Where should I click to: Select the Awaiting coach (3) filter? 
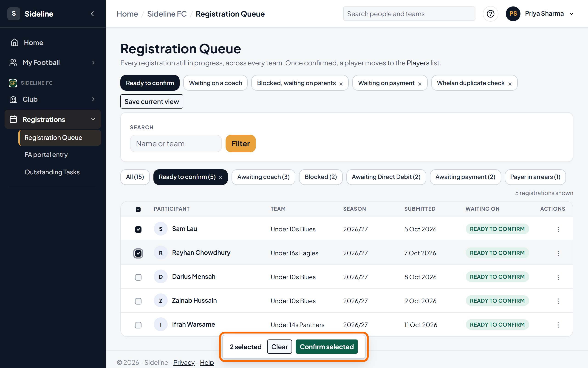click(263, 177)
